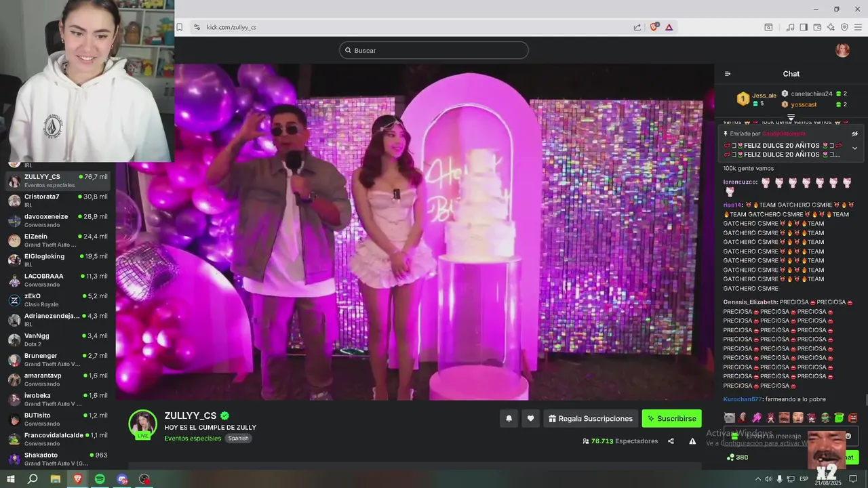Open Spotify from the taskbar
The height and width of the screenshot is (488, 868).
(x=100, y=479)
